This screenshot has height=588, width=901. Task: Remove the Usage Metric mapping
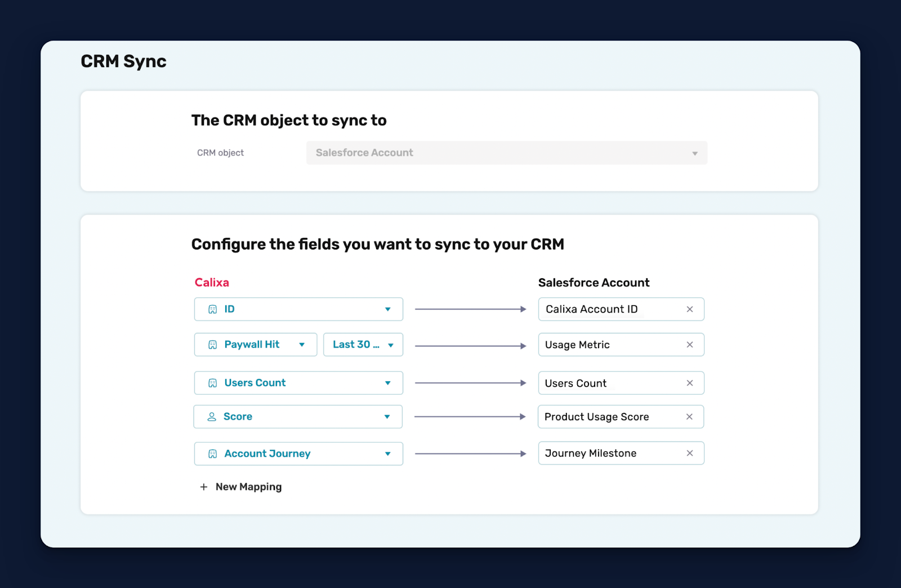pos(689,345)
